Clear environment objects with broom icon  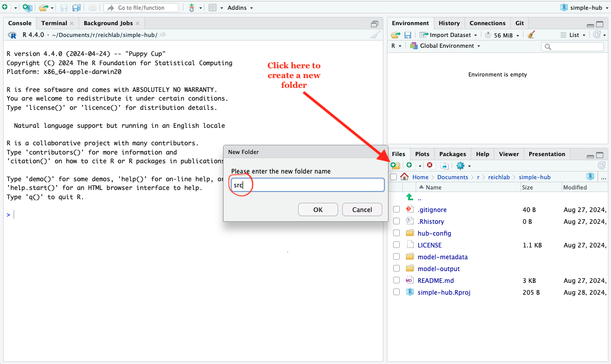531,34
